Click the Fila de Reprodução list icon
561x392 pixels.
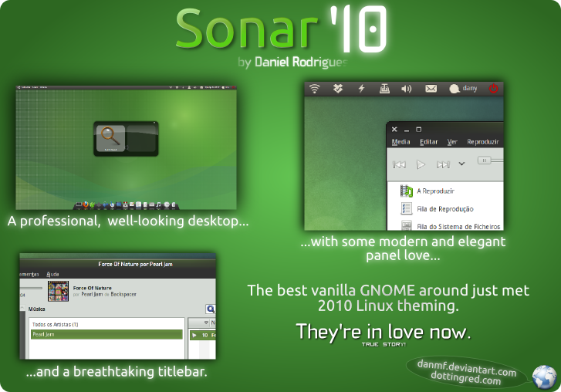pyautogui.click(x=407, y=208)
